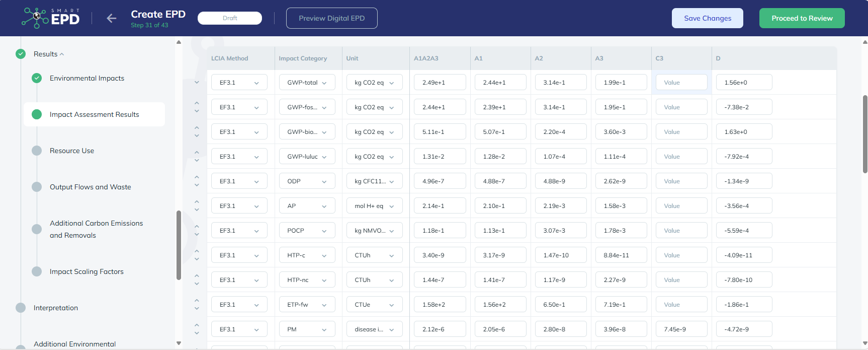
Task: Move the POCP row up
Action: (x=197, y=227)
